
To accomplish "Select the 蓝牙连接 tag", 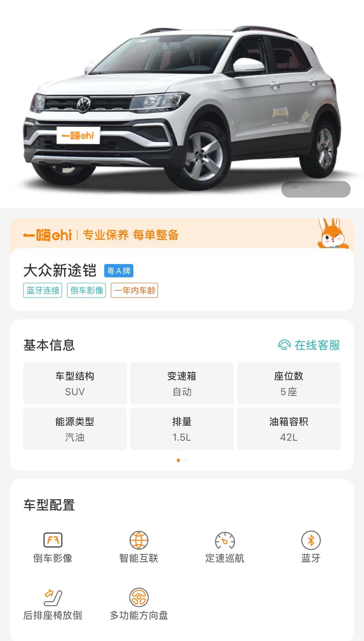I will (42, 290).
